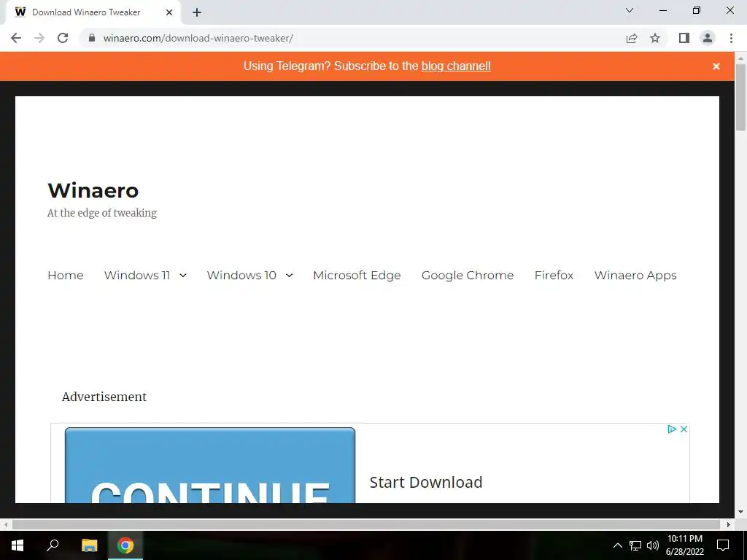Image resolution: width=747 pixels, height=560 pixels.
Task: Open the Windows 11 menu item
Action: click(137, 275)
